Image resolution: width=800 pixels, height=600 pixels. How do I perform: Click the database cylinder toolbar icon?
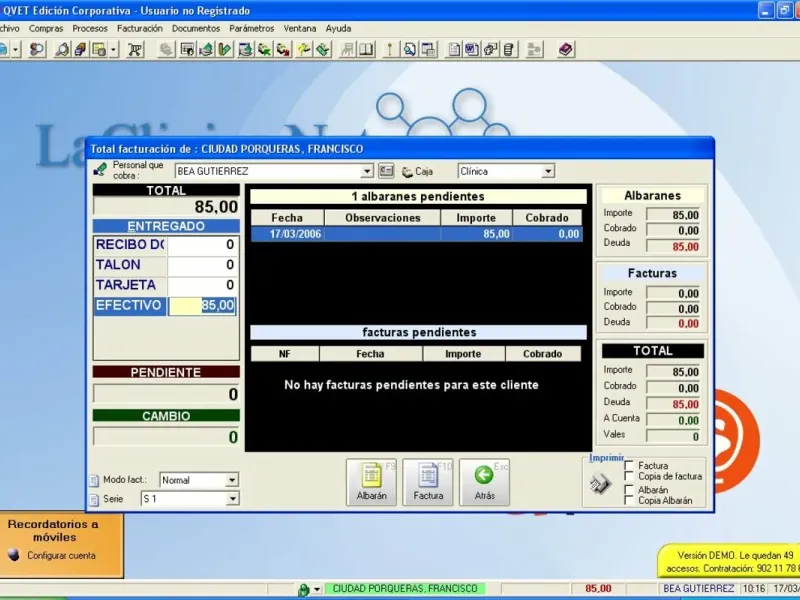509,49
